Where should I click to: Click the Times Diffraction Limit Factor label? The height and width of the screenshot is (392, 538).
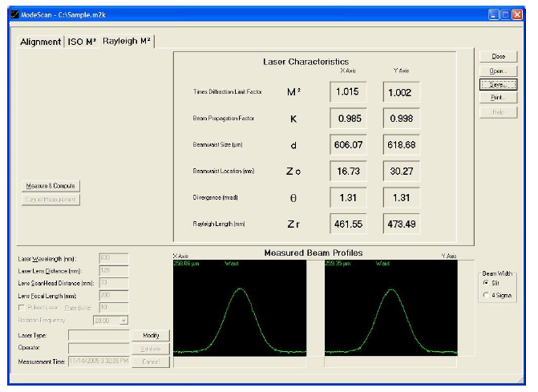coord(227,91)
